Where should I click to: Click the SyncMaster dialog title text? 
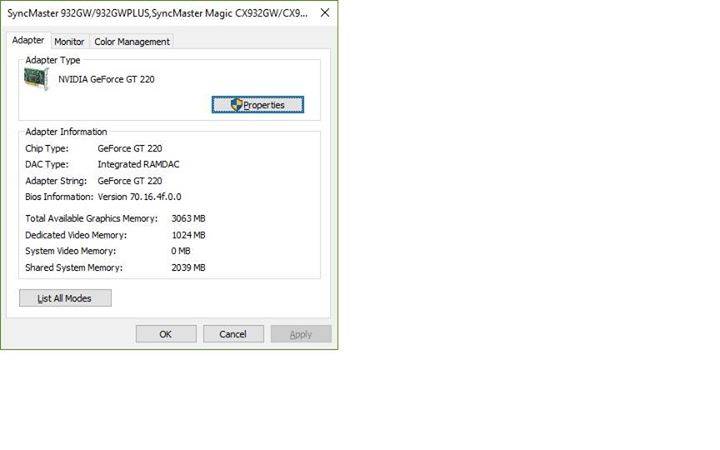click(158, 13)
